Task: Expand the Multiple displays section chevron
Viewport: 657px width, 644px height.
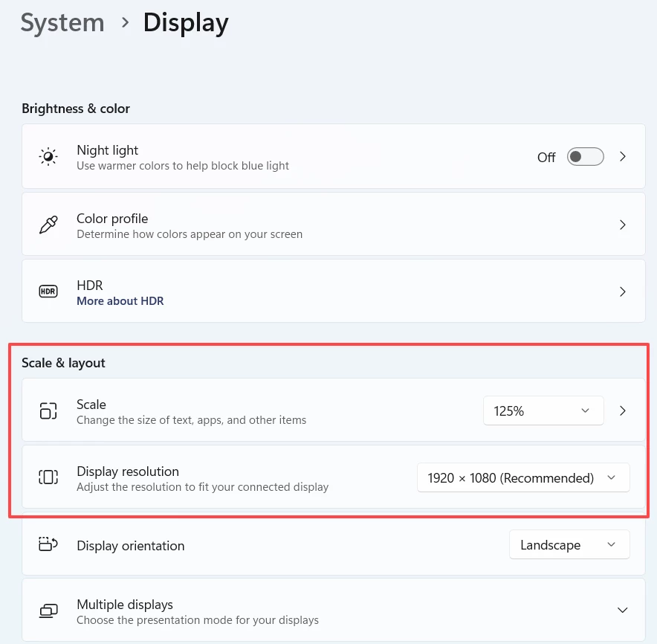Action: click(623, 610)
